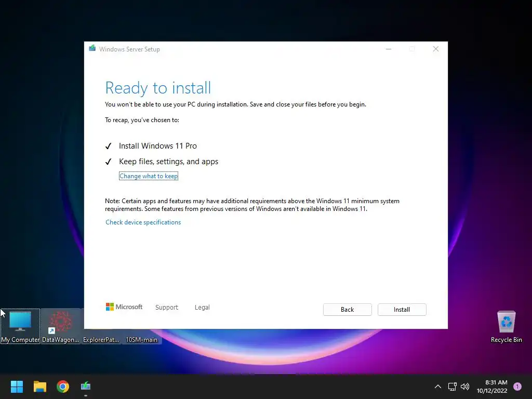Screen dimensions: 532x399
Task: Open the notification badge in the tray
Action: (x=517, y=387)
